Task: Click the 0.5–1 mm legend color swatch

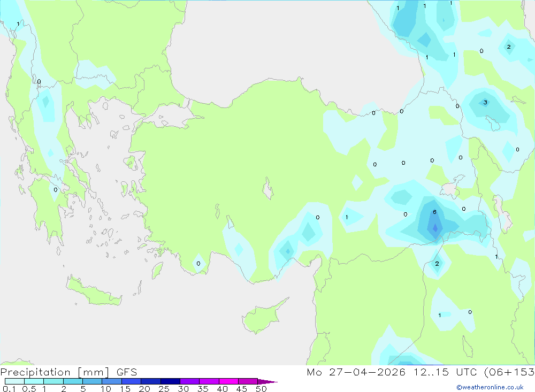Action: click(x=34, y=381)
